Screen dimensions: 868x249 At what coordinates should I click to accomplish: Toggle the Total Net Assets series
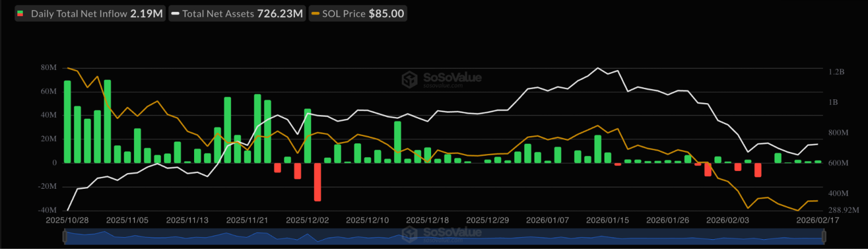pos(237,14)
